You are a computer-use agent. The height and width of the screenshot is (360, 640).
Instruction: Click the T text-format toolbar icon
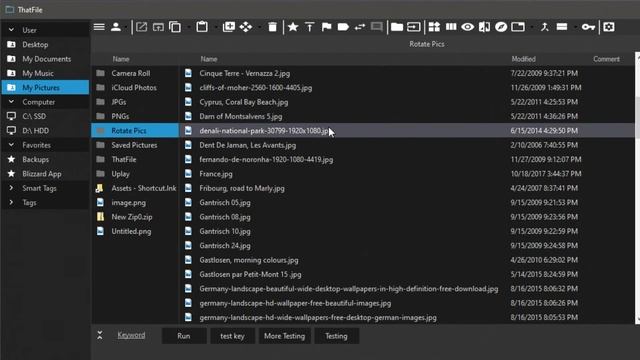(x=309, y=27)
